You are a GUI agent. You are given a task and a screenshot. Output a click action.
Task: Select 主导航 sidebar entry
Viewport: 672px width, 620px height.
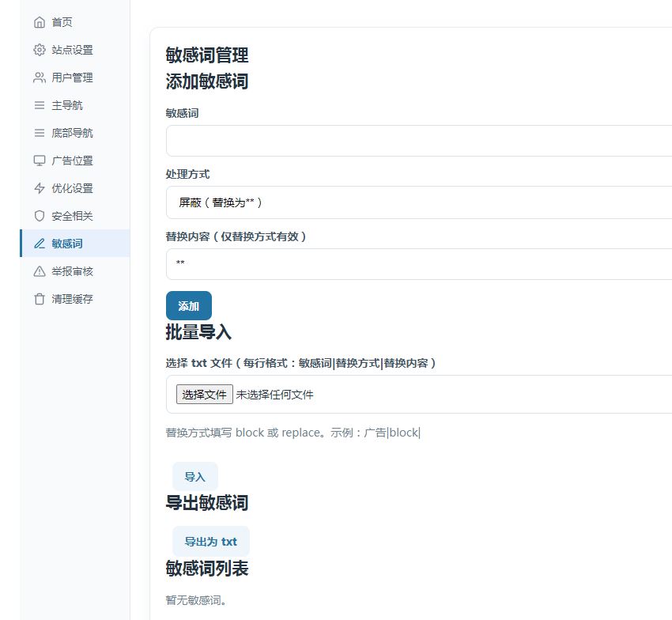pyautogui.click(x=75, y=105)
